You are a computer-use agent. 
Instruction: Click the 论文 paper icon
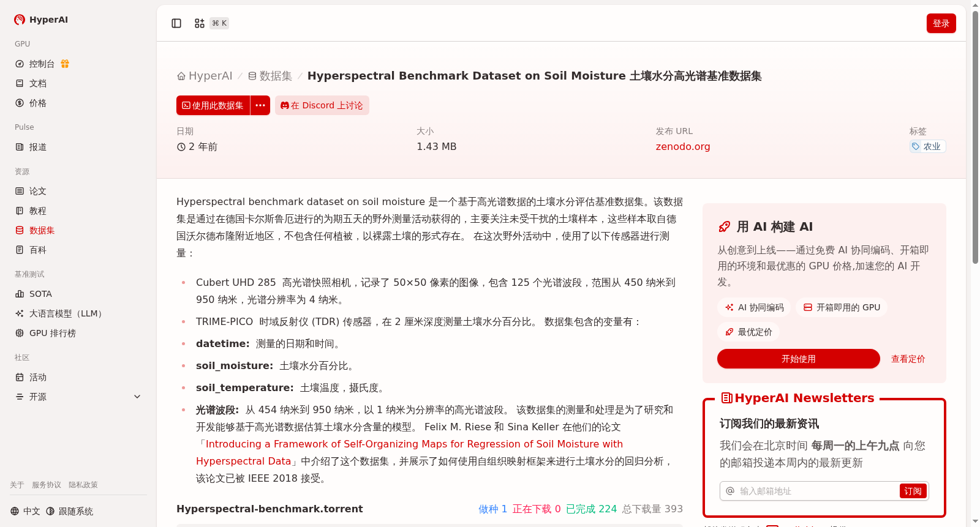[20, 191]
